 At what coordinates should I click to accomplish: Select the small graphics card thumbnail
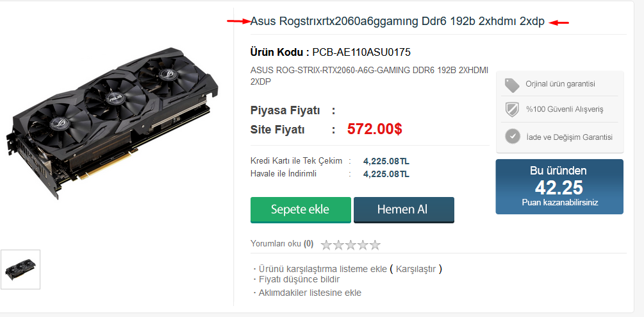point(21,270)
